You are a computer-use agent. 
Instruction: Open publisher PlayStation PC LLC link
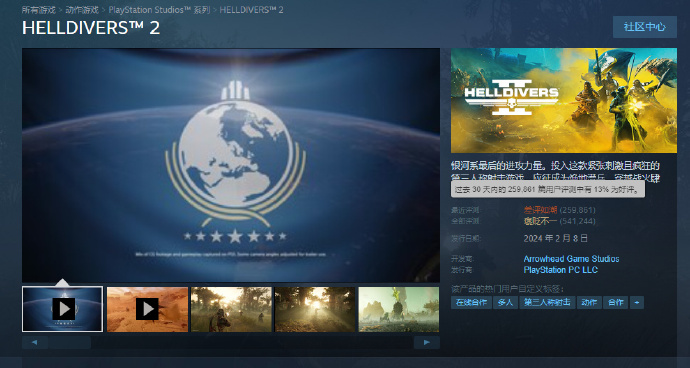point(561,270)
